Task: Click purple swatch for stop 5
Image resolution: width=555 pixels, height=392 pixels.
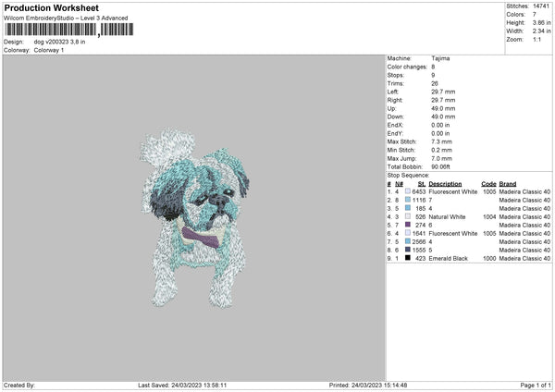Action: point(408,225)
